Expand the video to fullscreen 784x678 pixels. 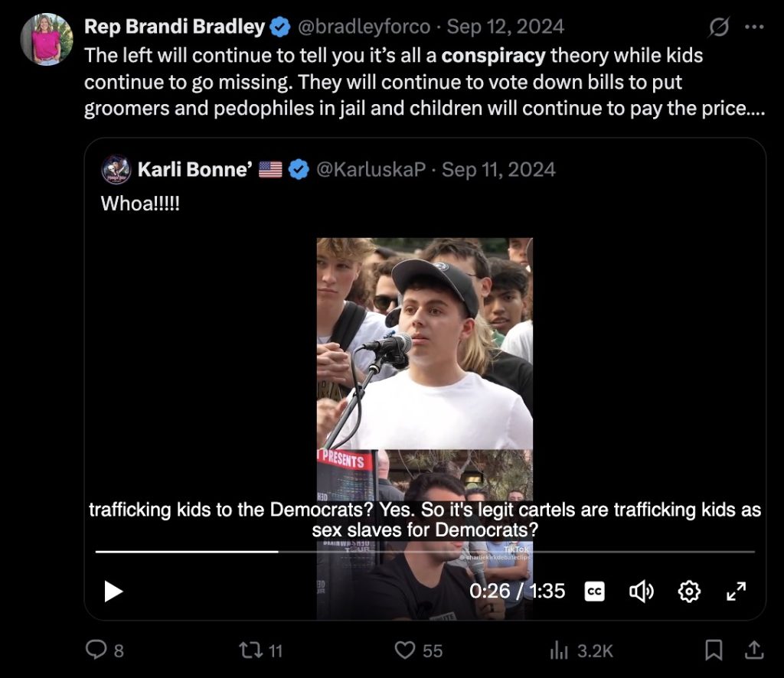click(x=736, y=591)
